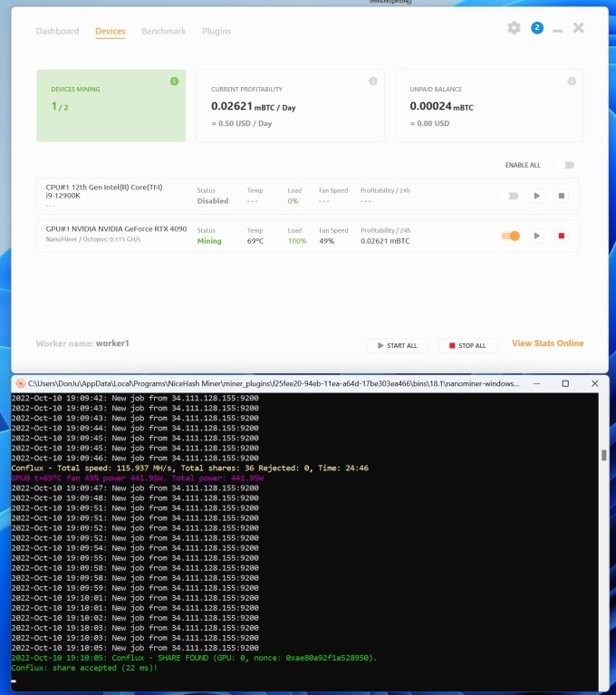Show Devices Mining info icon
Viewport: 616px width, 695px height.
(174, 82)
